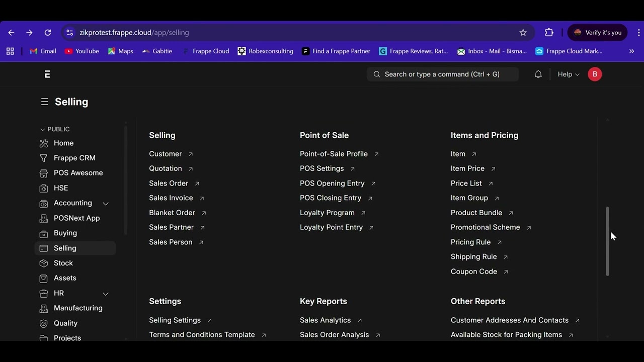This screenshot has width=644, height=362.
Task: Open the POS Opening Entry link
Action: click(x=332, y=183)
